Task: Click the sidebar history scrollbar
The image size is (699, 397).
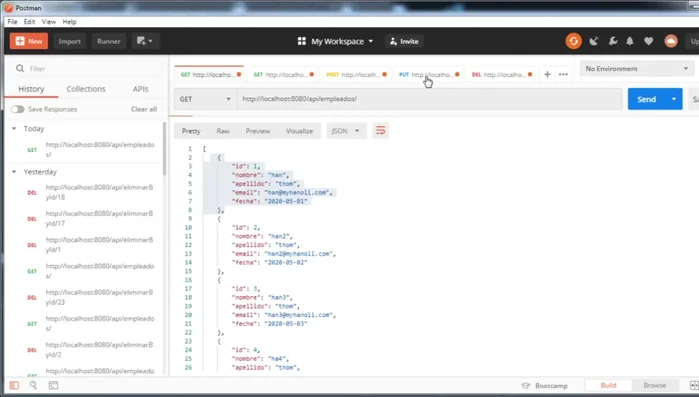Action: [x=164, y=148]
